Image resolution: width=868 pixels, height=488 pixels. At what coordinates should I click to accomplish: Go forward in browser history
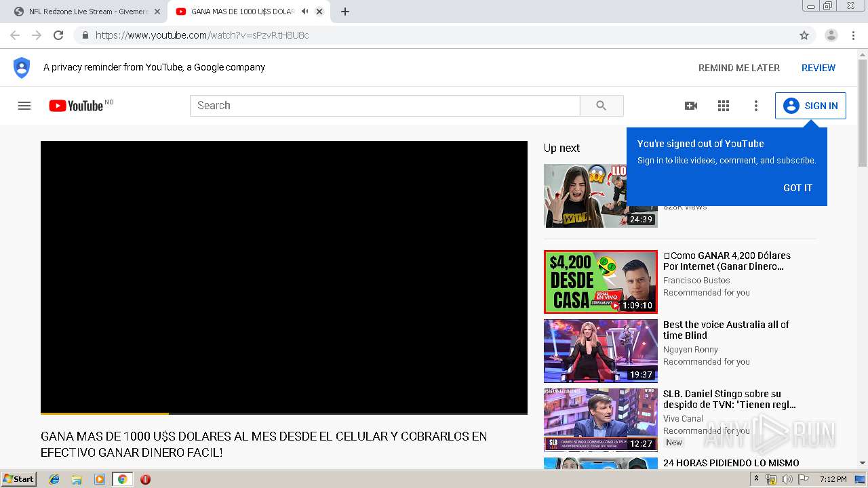37,35
